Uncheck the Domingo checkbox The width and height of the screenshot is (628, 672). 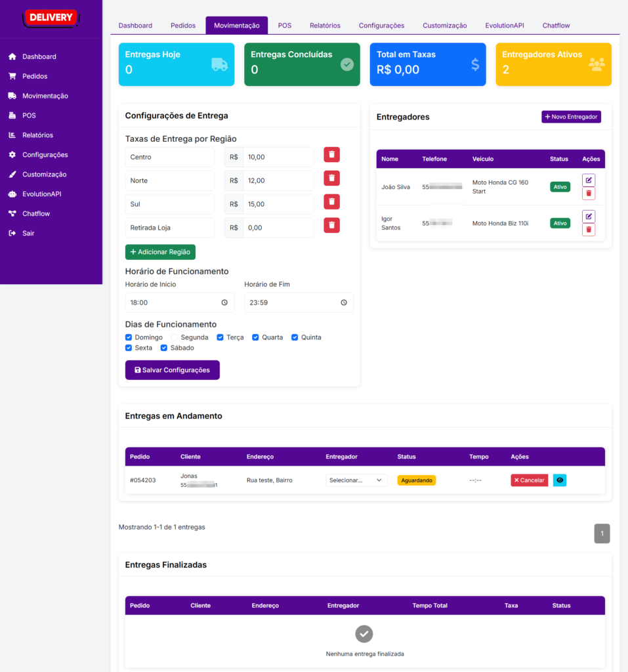pyautogui.click(x=129, y=337)
